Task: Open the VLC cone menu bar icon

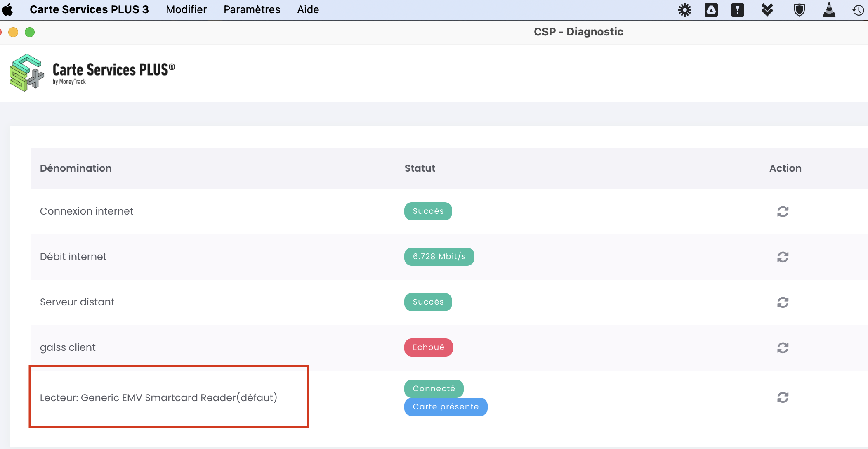Action: (829, 9)
